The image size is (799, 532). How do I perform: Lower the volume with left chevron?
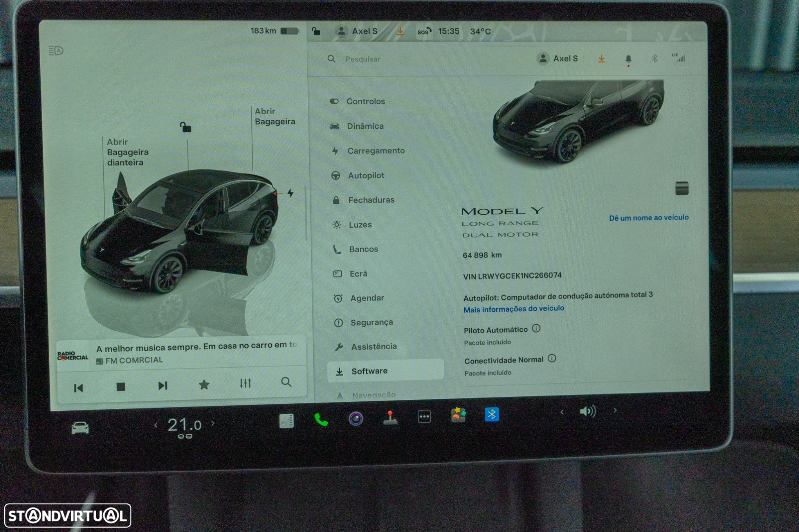point(562,412)
